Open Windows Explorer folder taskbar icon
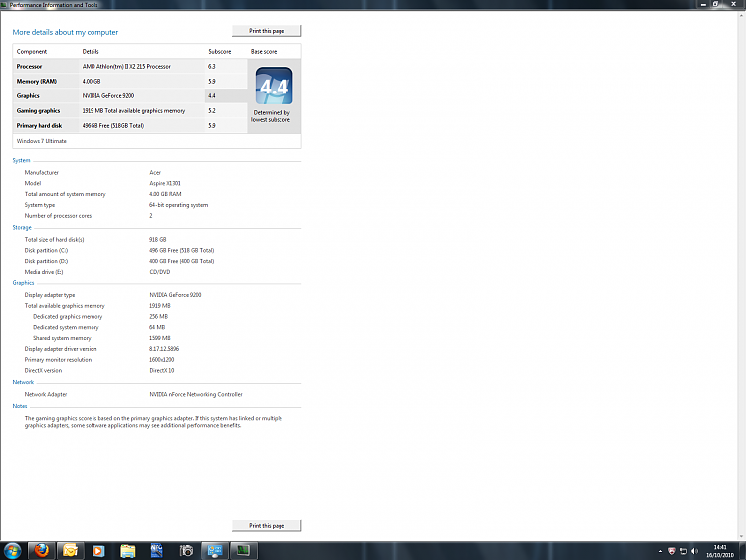The width and height of the screenshot is (746, 560). [127, 551]
